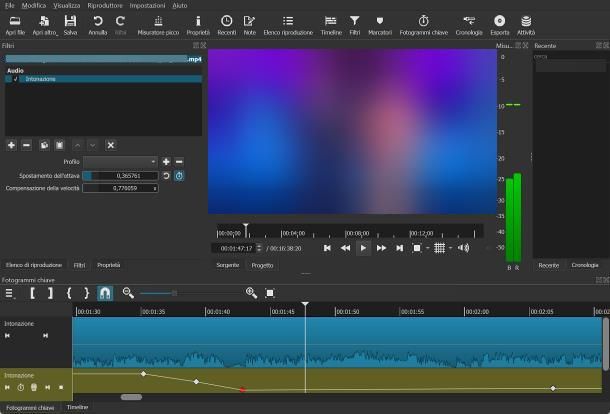Switch to the Cronologia side tab
610x414 pixels.
tap(585, 265)
